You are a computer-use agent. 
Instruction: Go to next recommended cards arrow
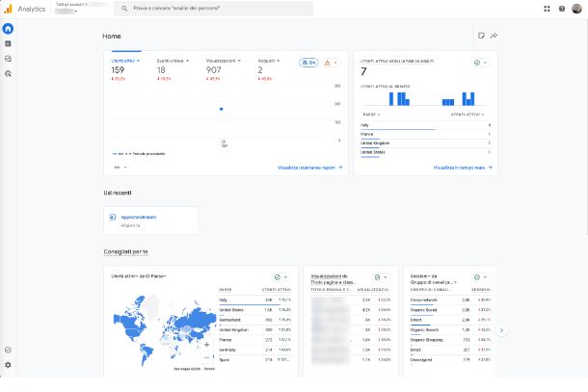pyautogui.click(x=501, y=330)
